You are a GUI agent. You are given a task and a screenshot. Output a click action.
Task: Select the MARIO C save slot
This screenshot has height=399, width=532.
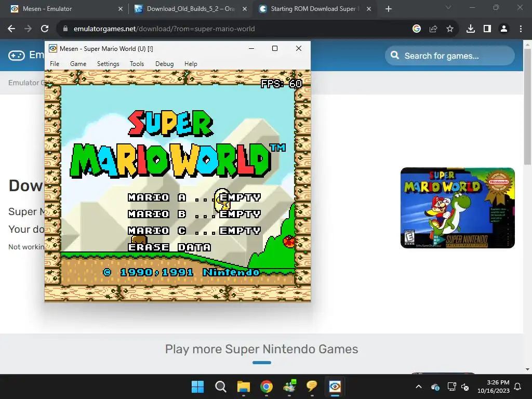pos(194,230)
